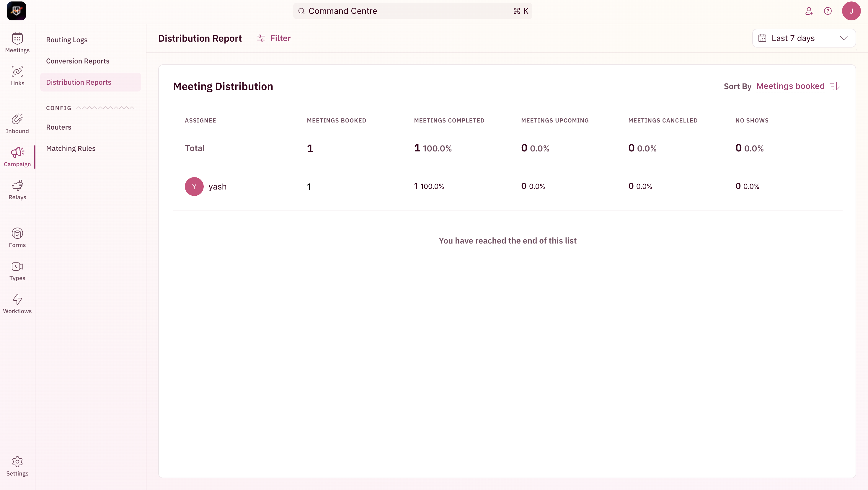
Task: Click the Meetings Cancelled column header
Action: click(x=663, y=121)
